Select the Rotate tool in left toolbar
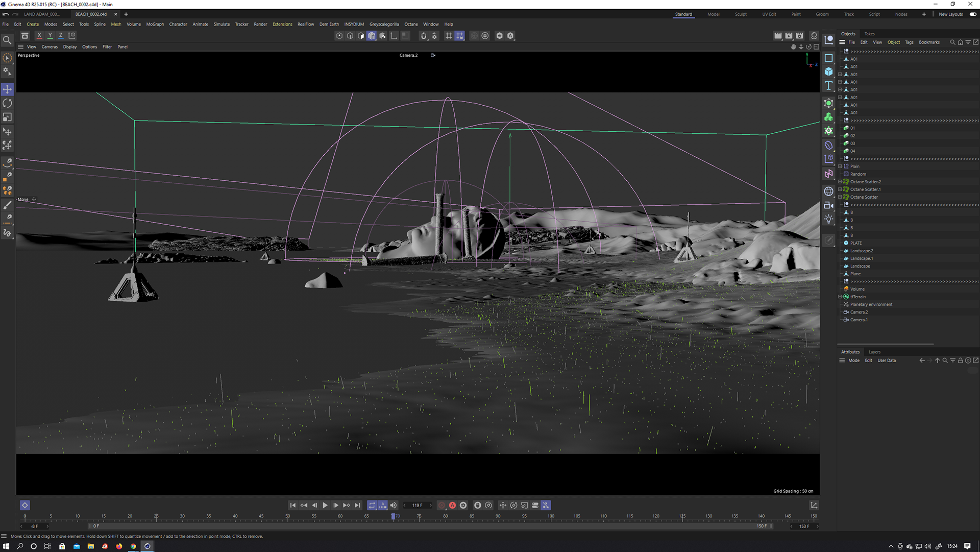980x552 pixels. click(7, 104)
